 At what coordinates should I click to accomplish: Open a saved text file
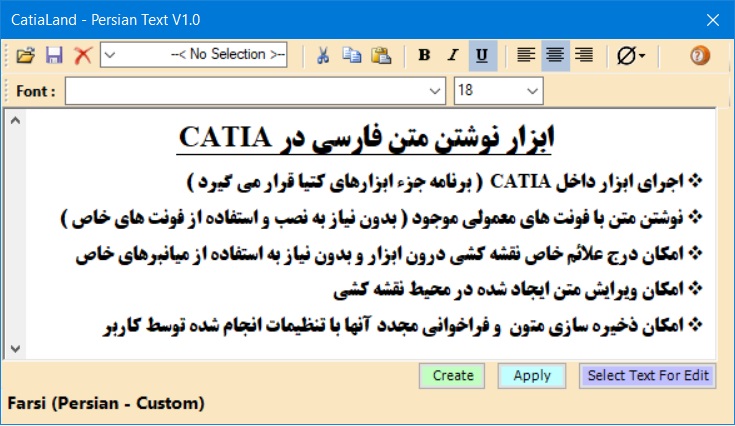[x=26, y=55]
